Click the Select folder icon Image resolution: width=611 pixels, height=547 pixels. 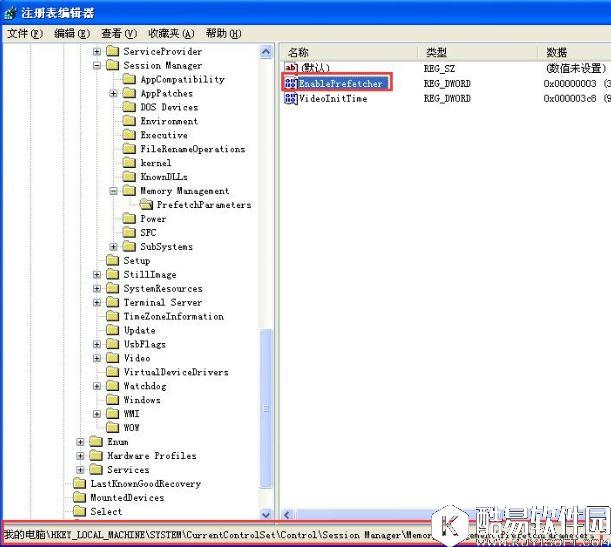point(79,512)
